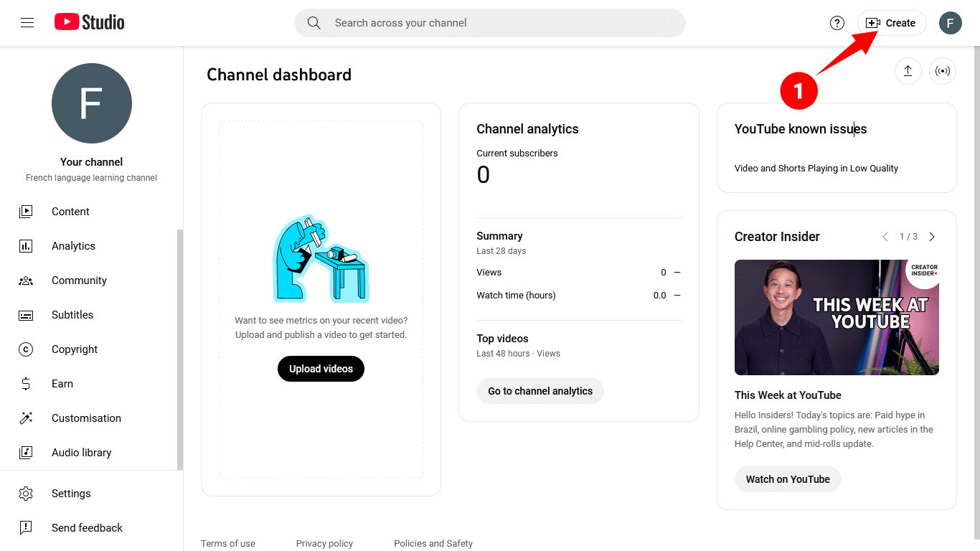Click the Audio library music icon

pyautogui.click(x=26, y=453)
